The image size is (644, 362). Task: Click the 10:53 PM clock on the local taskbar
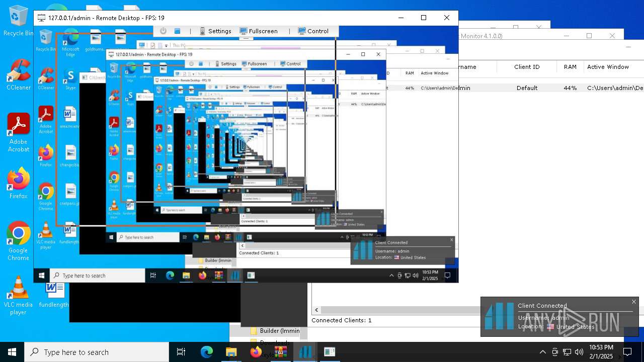tap(601, 352)
